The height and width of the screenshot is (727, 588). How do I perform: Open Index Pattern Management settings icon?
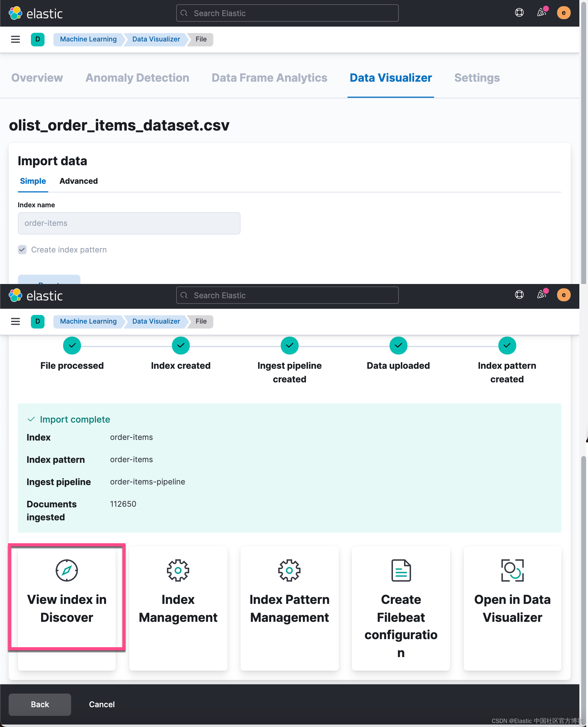point(289,570)
